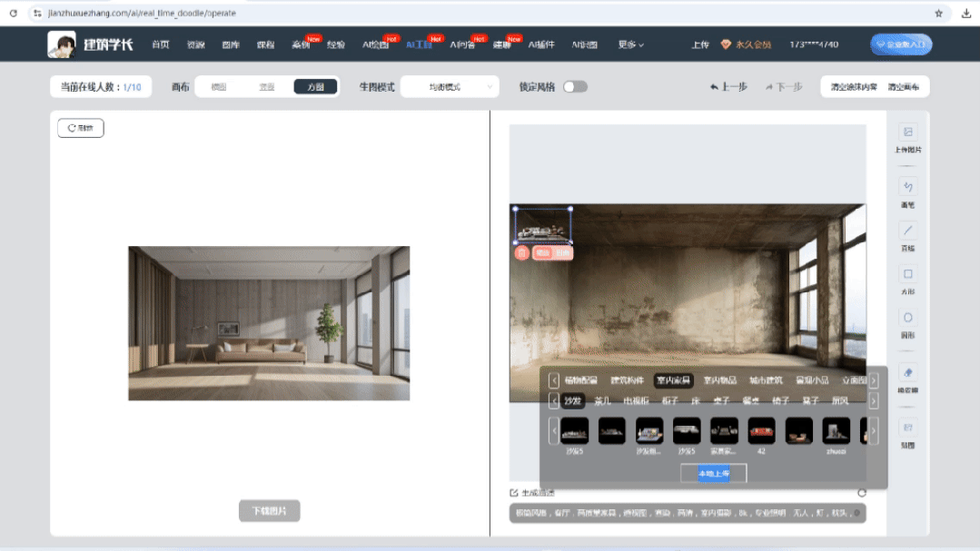Select the 茶几 subcategory
The height and width of the screenshot is (551, 980).
tap(602, 400)
